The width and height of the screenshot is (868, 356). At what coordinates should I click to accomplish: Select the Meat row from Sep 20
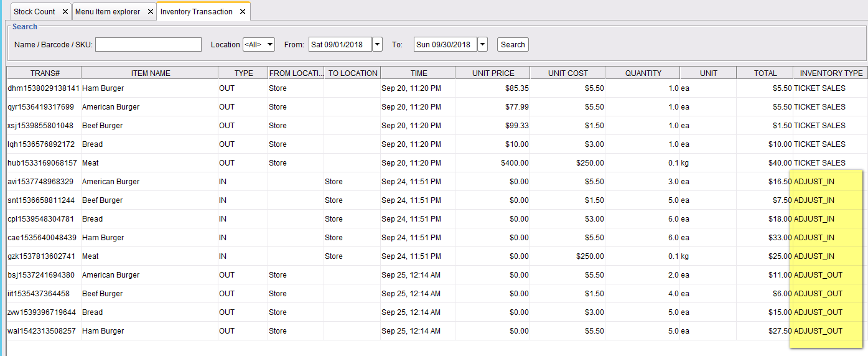(437, 163)
